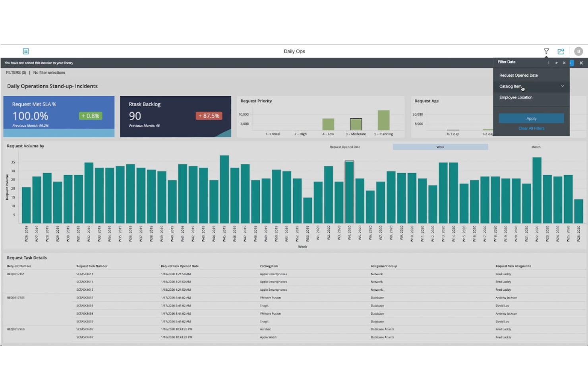Open the FILTERS (0) panel
588x392 pixels.
16,72
